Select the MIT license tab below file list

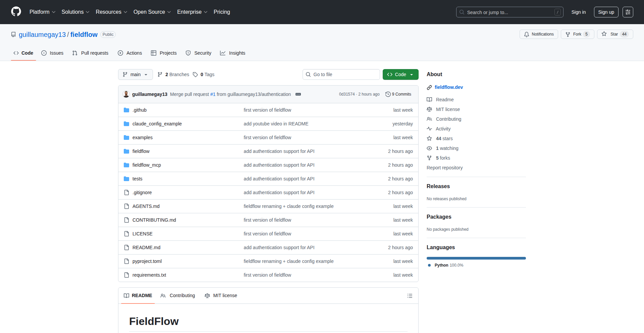tap(221, 295)
